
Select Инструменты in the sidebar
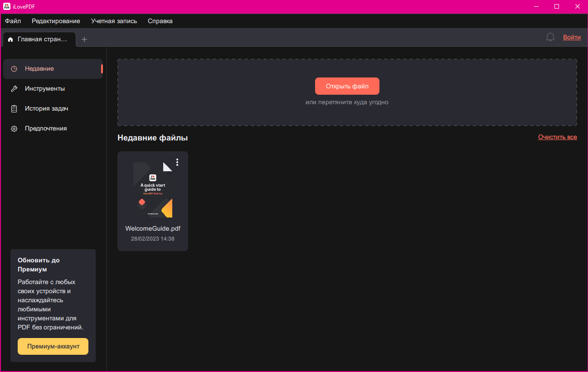(53, 89)
